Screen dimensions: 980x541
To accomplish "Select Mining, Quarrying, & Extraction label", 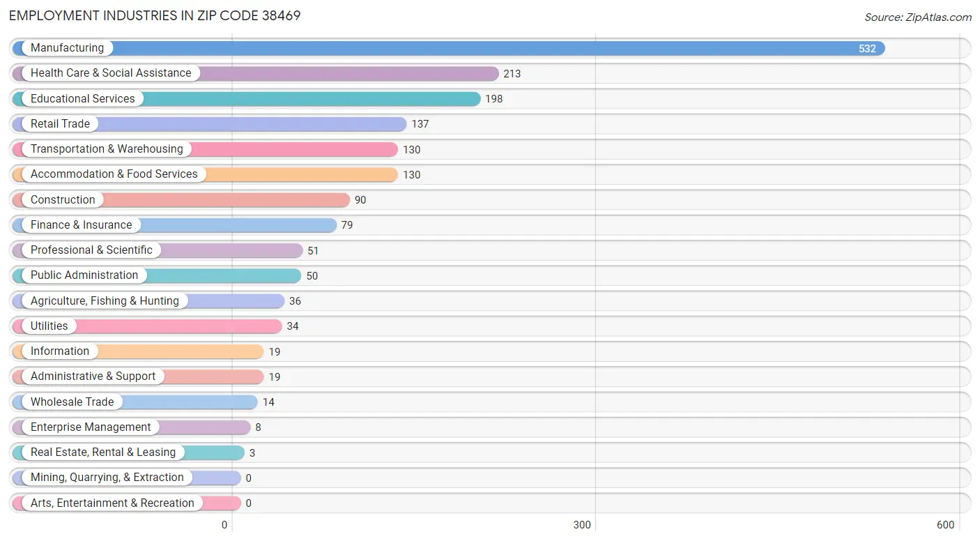I will pyautogui.click(x=107, y=477).
